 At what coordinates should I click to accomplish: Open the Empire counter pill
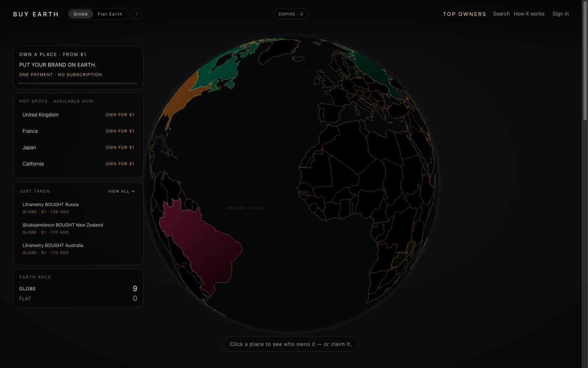[291, 14]
